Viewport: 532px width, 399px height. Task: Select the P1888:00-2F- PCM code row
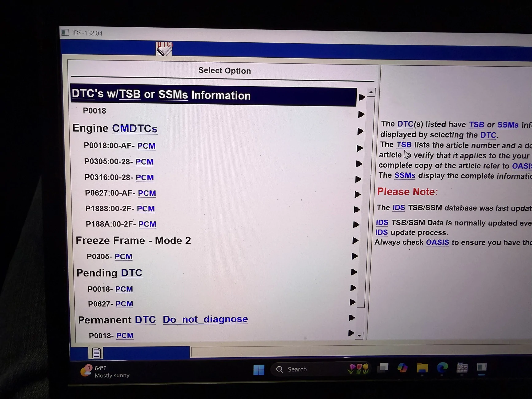click(120, 209)
